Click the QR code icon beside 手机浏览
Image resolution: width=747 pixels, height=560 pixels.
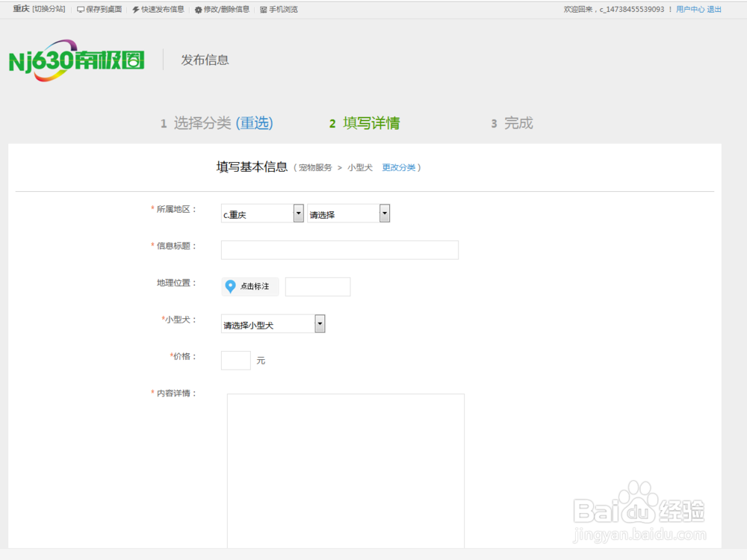264,10
